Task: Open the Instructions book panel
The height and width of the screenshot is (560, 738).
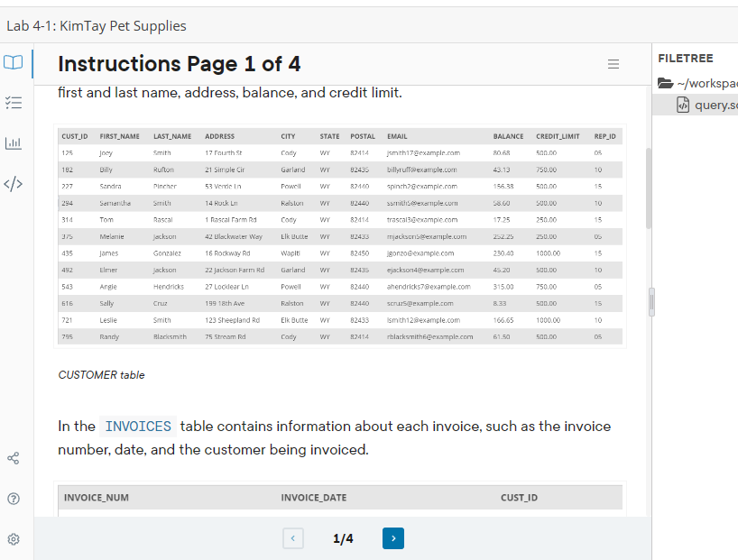Action: (x=13, y=63)
